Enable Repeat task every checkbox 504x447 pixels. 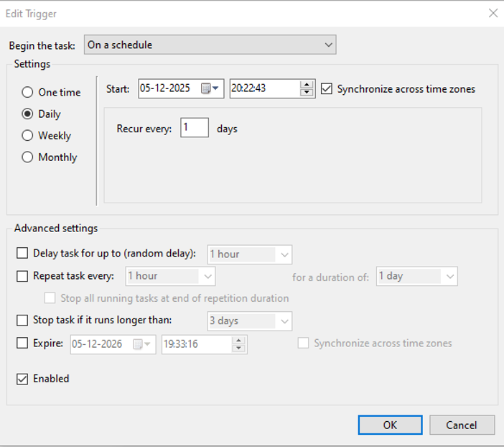coord(22,276)
